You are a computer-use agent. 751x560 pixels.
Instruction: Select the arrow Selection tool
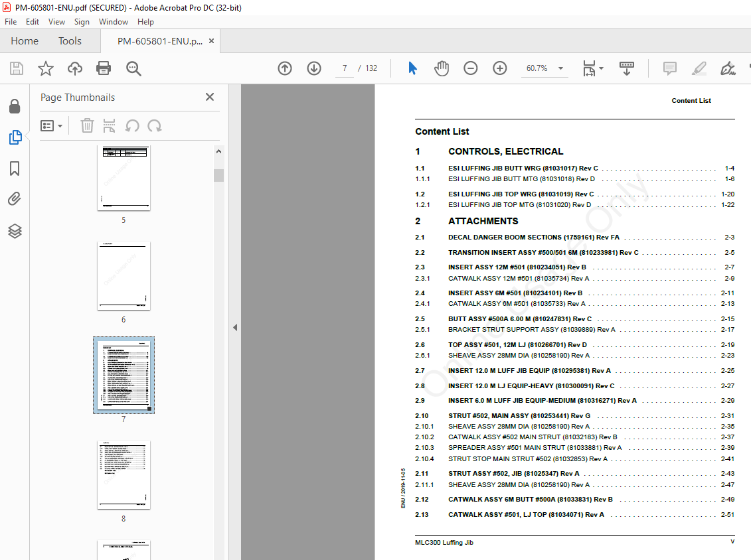click(x=412, y=68)
